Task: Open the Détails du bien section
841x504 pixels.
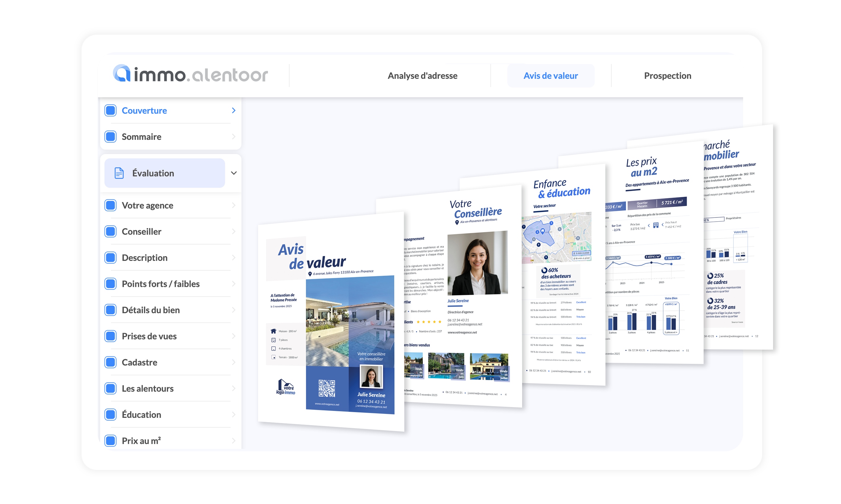Action: tap(151, 310)
